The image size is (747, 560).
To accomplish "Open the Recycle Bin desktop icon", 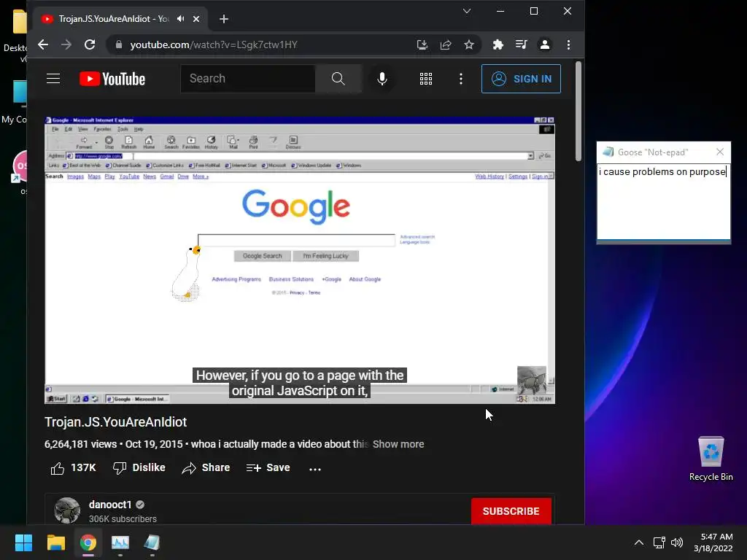I will tap(711, 459).
